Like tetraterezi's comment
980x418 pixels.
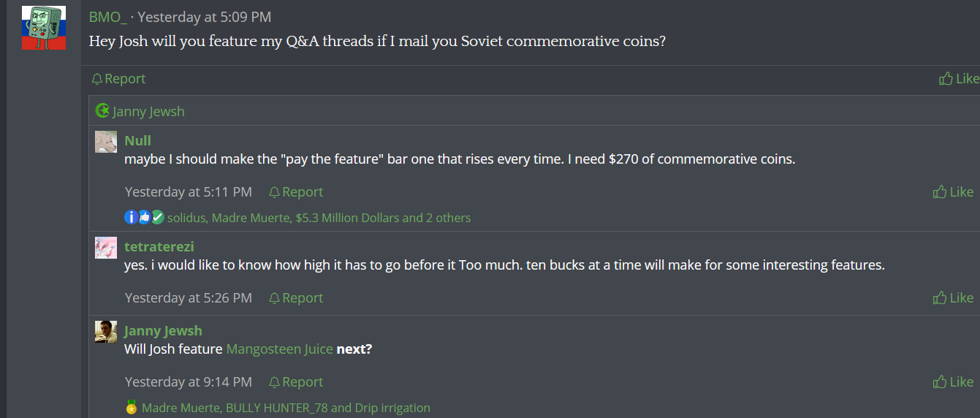(x=953, y=298)
